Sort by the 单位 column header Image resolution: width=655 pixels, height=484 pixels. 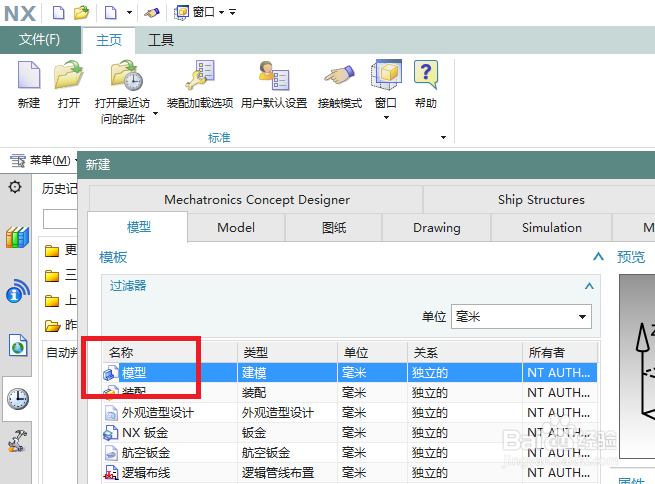[372, 352]
